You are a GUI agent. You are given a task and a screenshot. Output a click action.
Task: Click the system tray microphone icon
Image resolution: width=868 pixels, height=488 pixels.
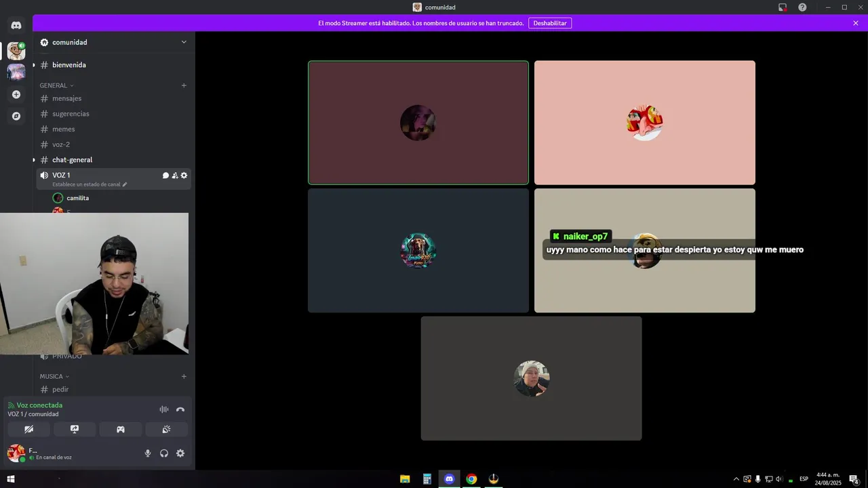[x=758, y=479]
